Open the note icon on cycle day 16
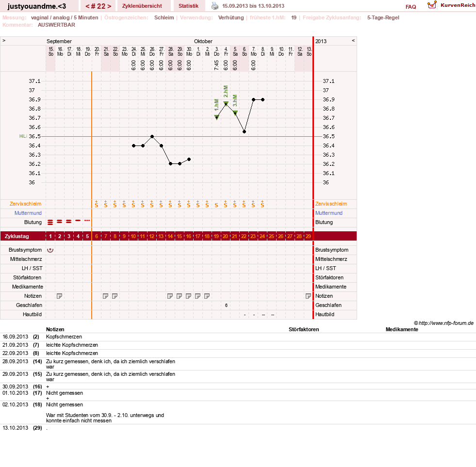 [189, 296]
